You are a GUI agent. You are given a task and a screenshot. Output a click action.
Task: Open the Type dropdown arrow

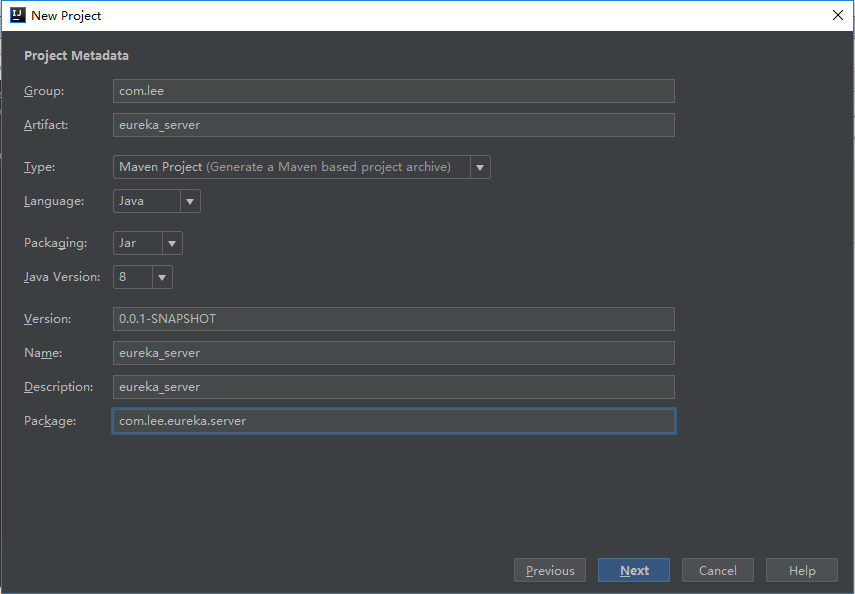(480, 167)
